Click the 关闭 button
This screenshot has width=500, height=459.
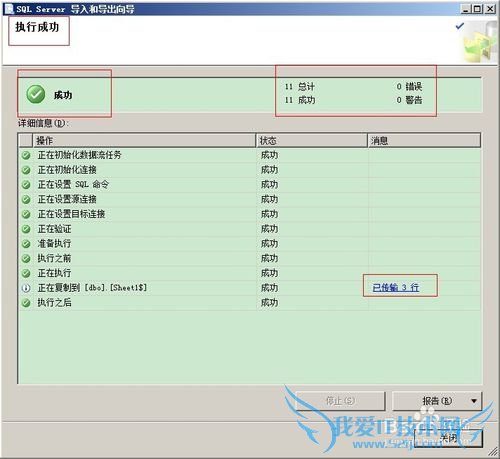click(448, 438)
